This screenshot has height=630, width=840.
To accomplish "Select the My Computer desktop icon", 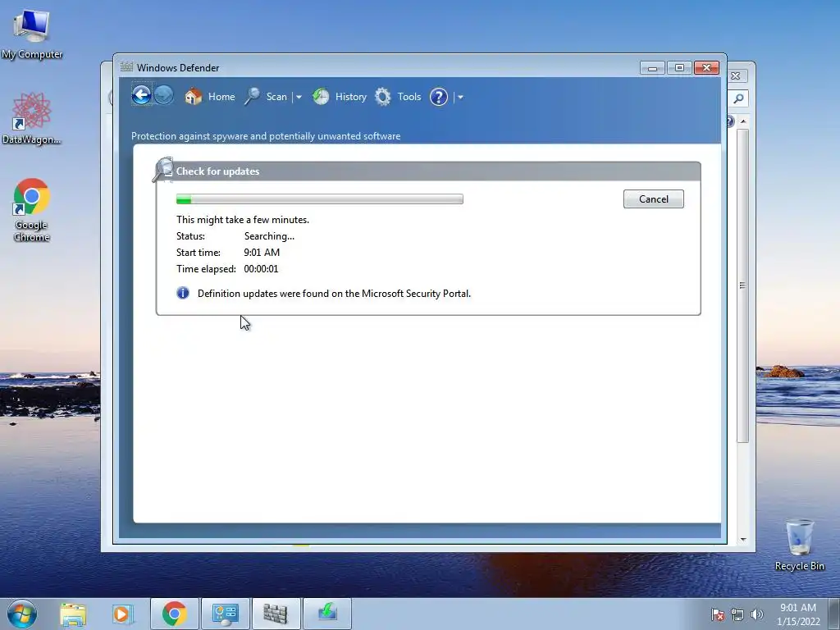I will pyautogui.click(x=32, y=34).
